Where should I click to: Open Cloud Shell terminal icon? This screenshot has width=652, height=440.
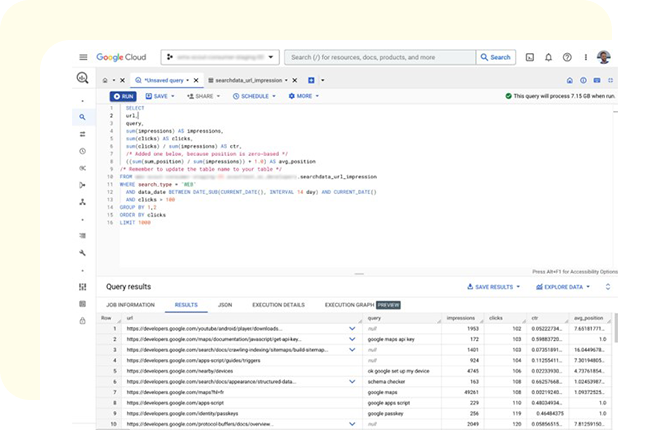click(x=530, y=58)
